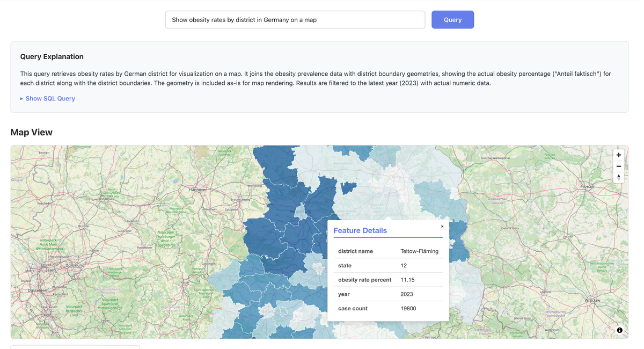Screen dimensions: 644x349
Task: Close the Feature Details popup
Action: [x=442, y=227]
